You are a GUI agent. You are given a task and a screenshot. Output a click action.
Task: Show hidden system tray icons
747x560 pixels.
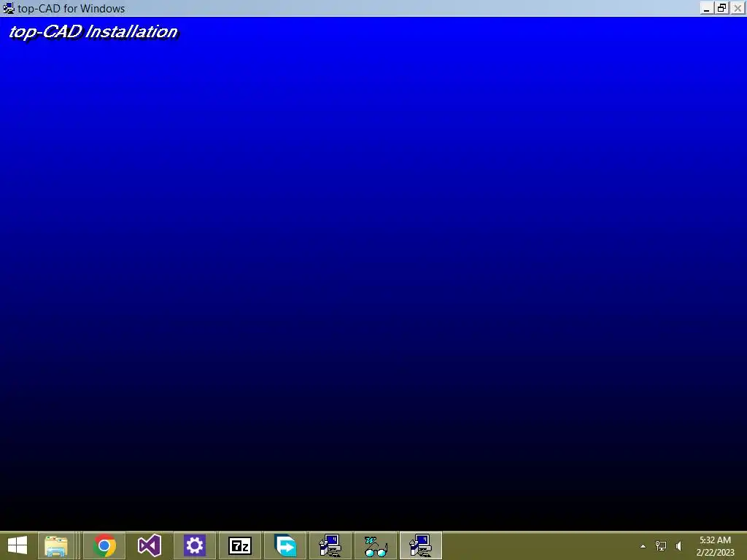tap(643, 546)
